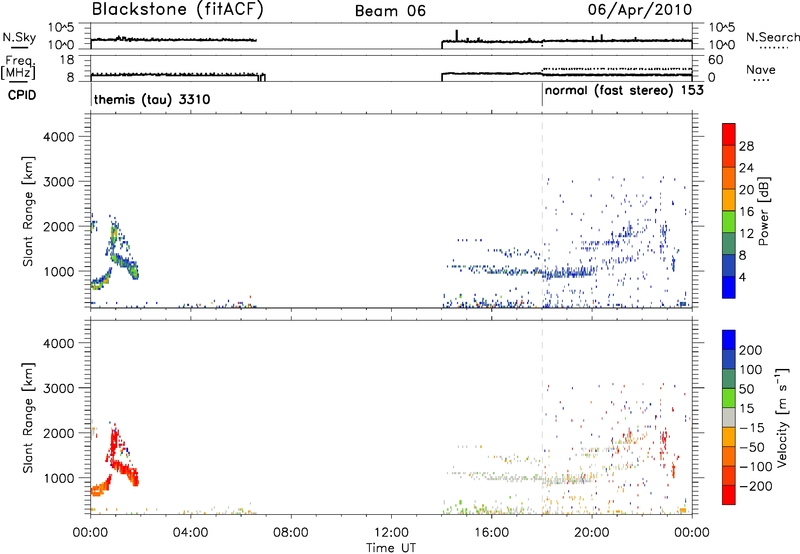The width and height of the screenshot is (800, 554).
Task: Click the Velocity panel "Slant Range [km]" title
Action: point(28,417)
